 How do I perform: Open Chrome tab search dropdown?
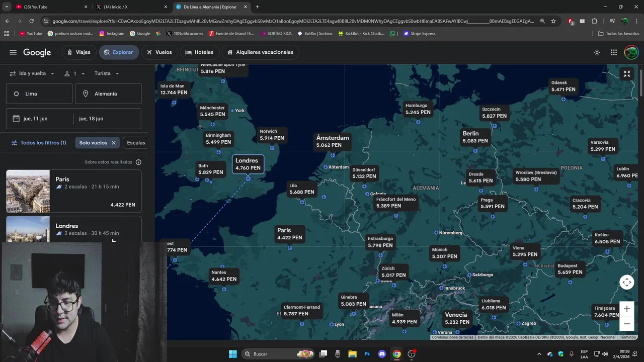(x=7, y=7)
